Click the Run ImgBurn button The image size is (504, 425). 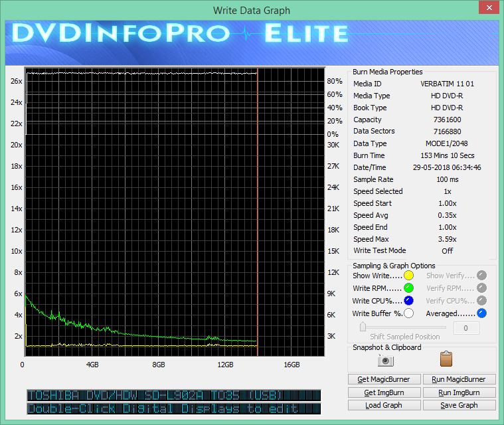(x=459, y=392)
